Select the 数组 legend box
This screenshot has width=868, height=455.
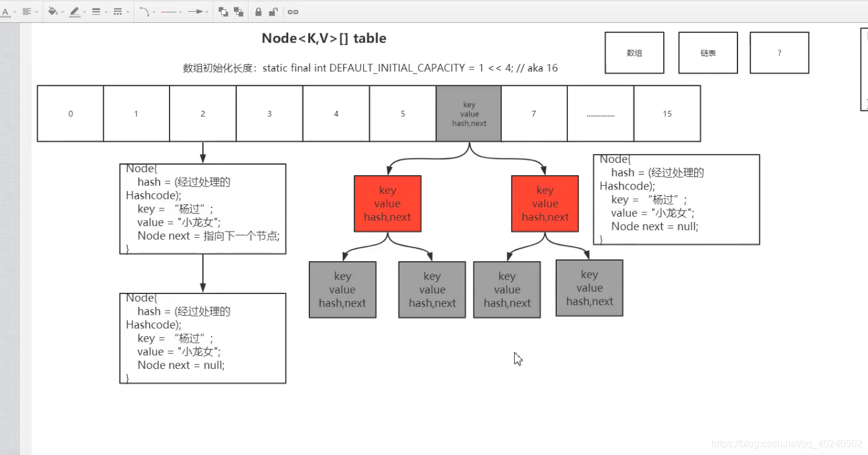[x=634, y=53]
